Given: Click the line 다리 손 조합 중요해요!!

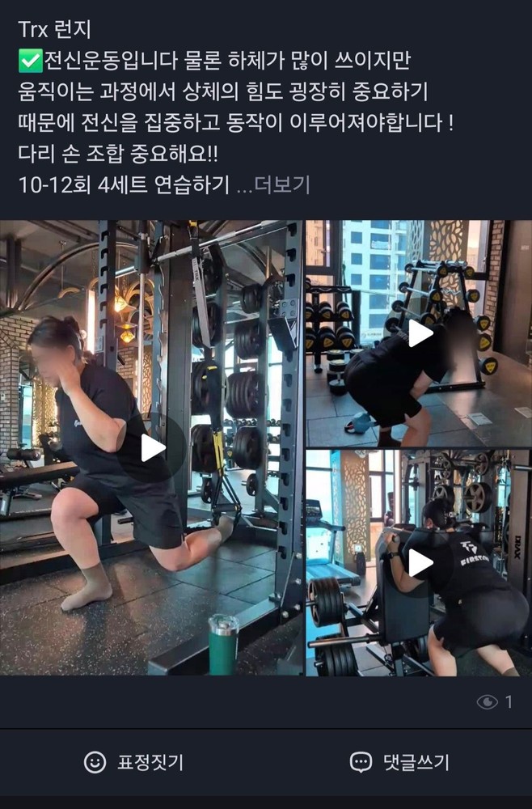Looking at the screenshot, I should click(x=118, y=154).
